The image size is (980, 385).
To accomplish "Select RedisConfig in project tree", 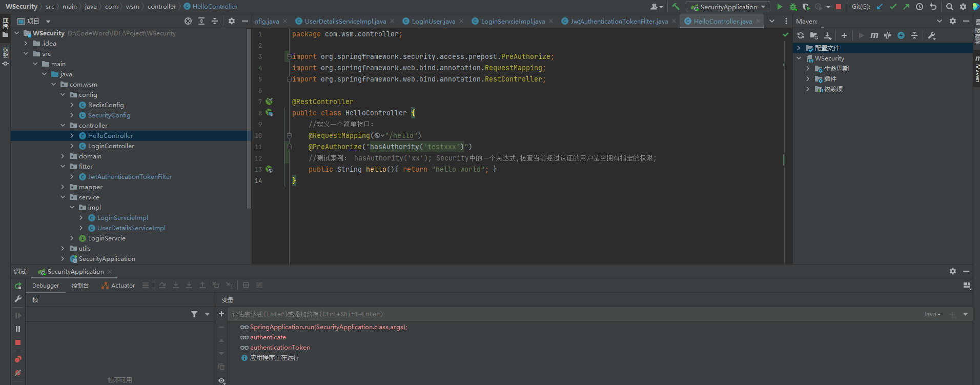I will click(106, 105).
